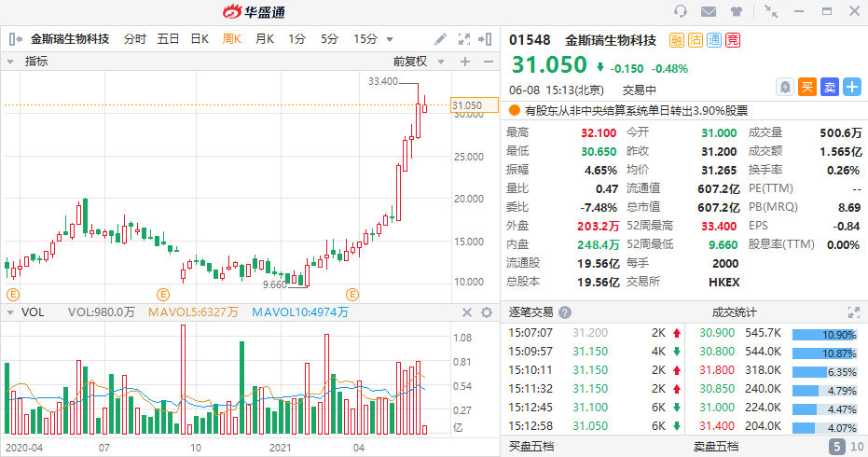Image resolution: width=868 pixels, height=457 pixels.
Task: Click the 15:07:07 trade row
Action: [x=595, y=333]
